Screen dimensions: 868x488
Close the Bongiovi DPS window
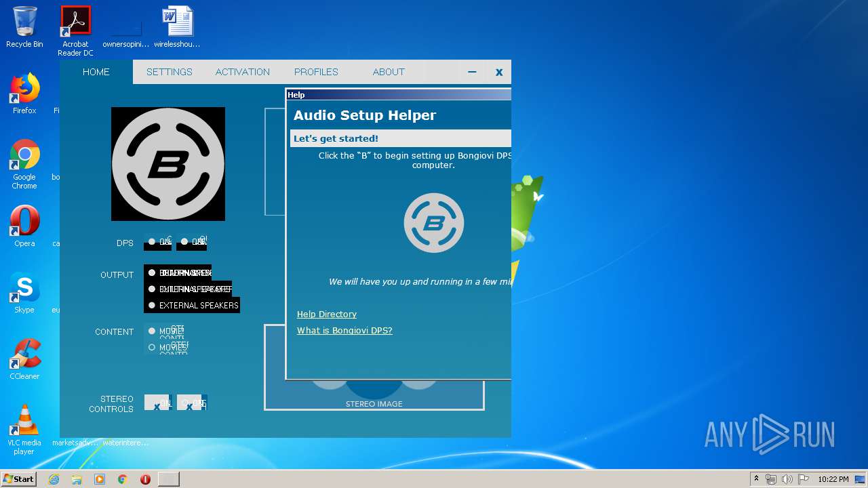[499, 72]
